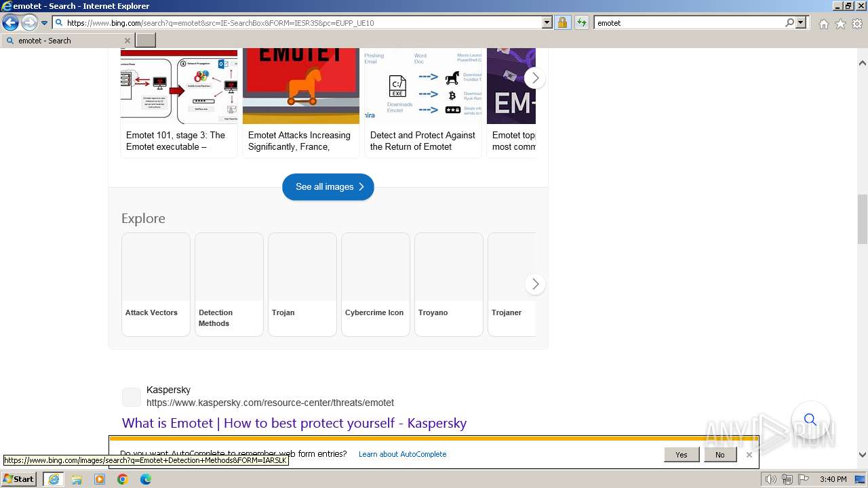Image resolution: width=868 pixels, height=488 pixels.
Task: Launch Google Chrome from the taskbar
Action: [x=123, y=479]
